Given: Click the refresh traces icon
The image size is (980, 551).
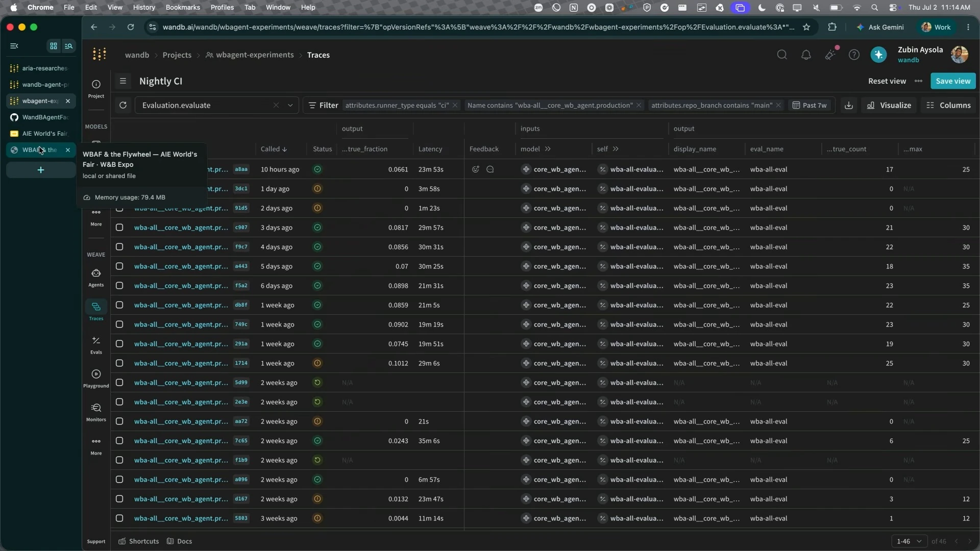Looking at the screenshot, I should [x=123, y=105].
